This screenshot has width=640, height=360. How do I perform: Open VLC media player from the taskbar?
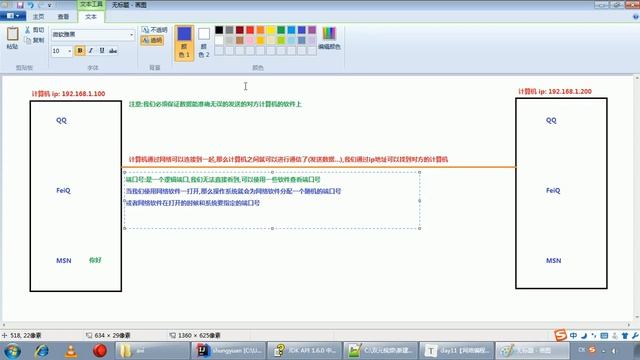[x=71, y=351]
